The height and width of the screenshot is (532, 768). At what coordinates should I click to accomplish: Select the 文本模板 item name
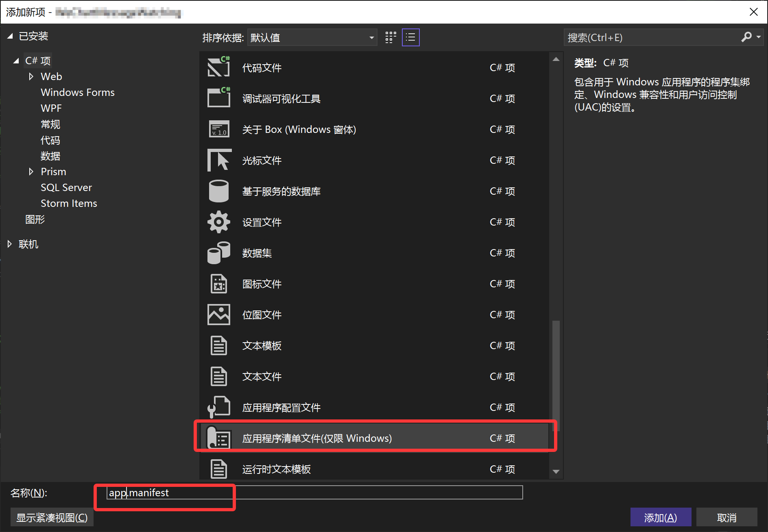click(x=262, y=345)
